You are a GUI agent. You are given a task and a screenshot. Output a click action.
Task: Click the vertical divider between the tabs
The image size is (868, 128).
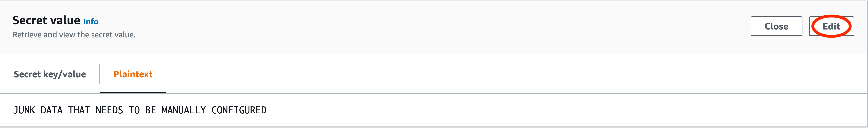[x=99, y=74]
